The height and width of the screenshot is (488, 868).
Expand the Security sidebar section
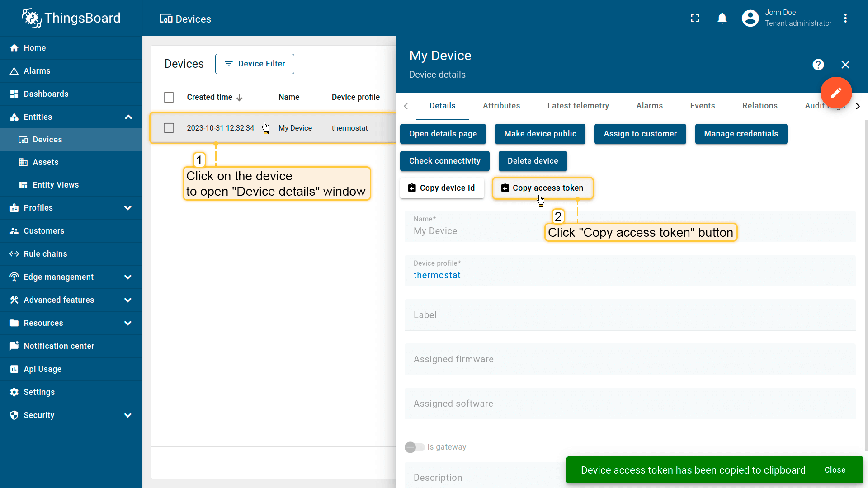128,415
